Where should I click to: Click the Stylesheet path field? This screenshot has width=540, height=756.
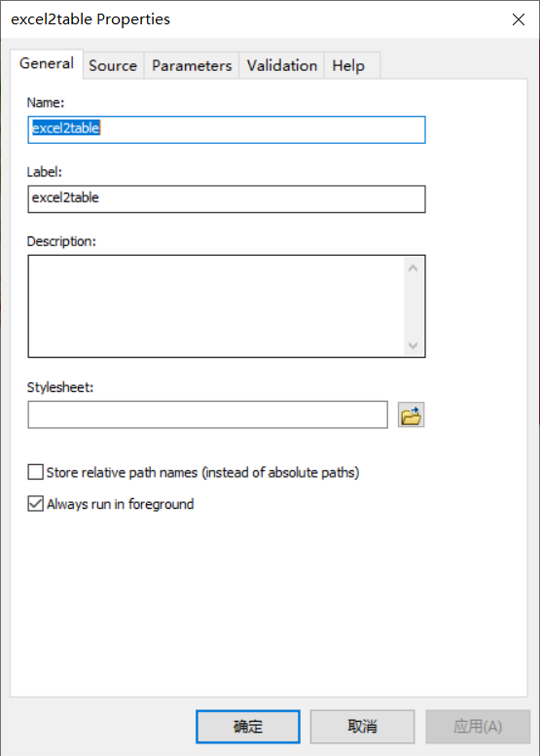[x=208, y=414]
